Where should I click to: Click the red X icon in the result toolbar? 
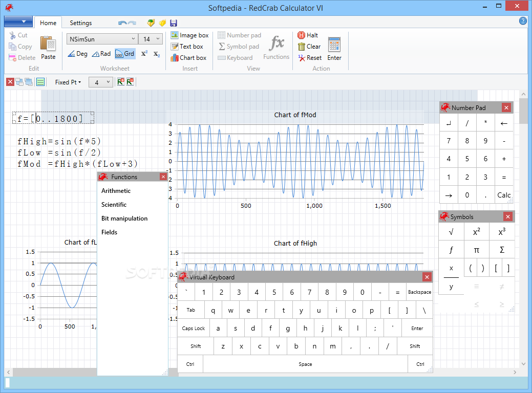coord(10,82)
